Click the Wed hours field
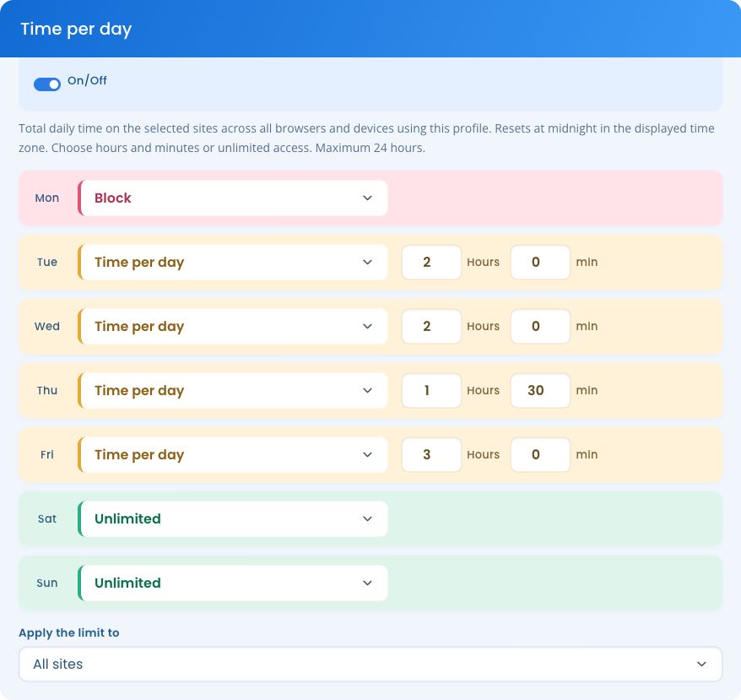Image resolution: width=741 pixels, height=700 pixels. point(431,326)
